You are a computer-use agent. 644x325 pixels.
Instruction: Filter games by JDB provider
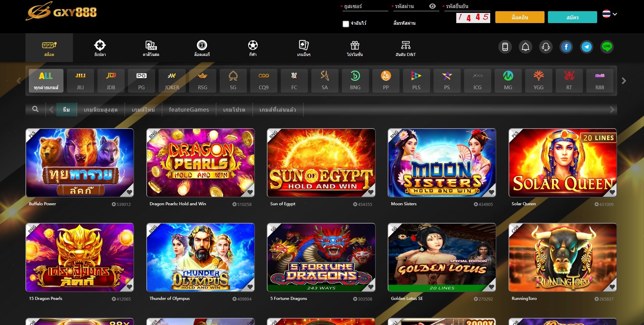click(111, 81)
